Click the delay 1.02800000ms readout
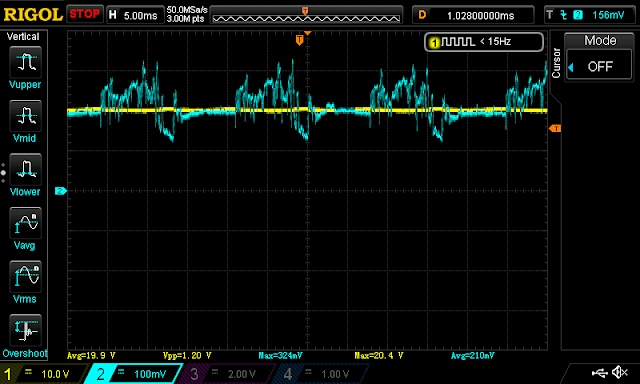640x384 pixels. click(473, 16)
